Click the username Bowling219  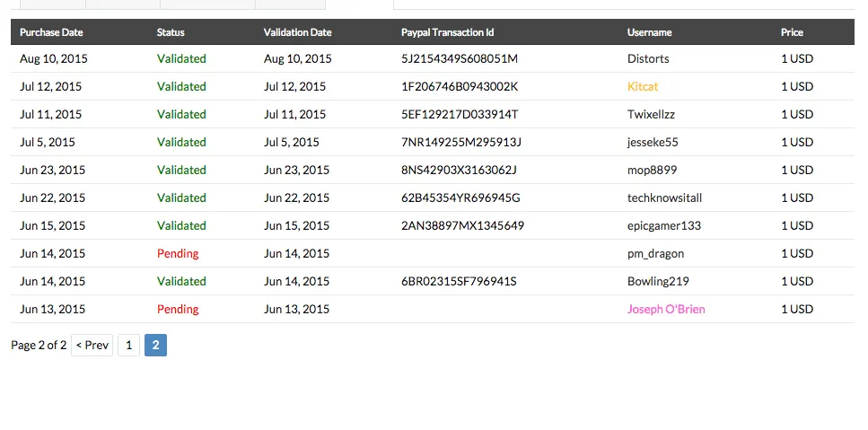click(658, 281)
